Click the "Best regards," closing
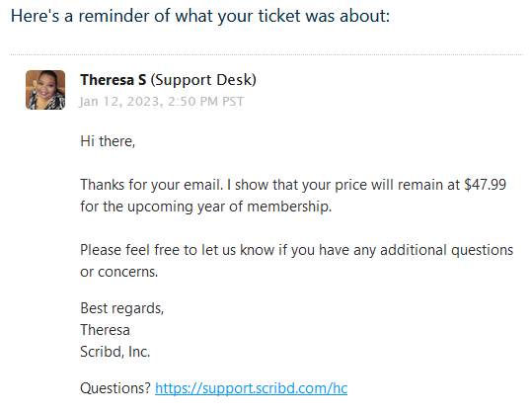 pyautogui.click(x=121, y=308)
